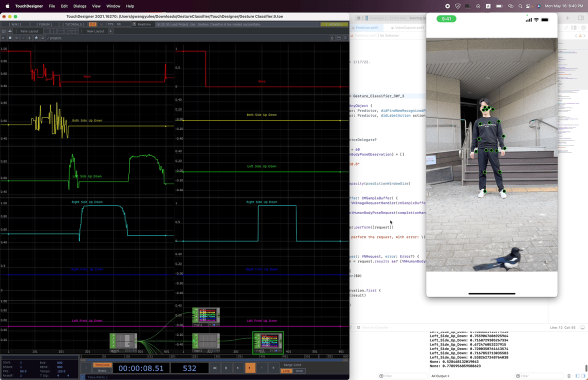
Task: Go back with the left arrow icon
Action: point(17,38)
